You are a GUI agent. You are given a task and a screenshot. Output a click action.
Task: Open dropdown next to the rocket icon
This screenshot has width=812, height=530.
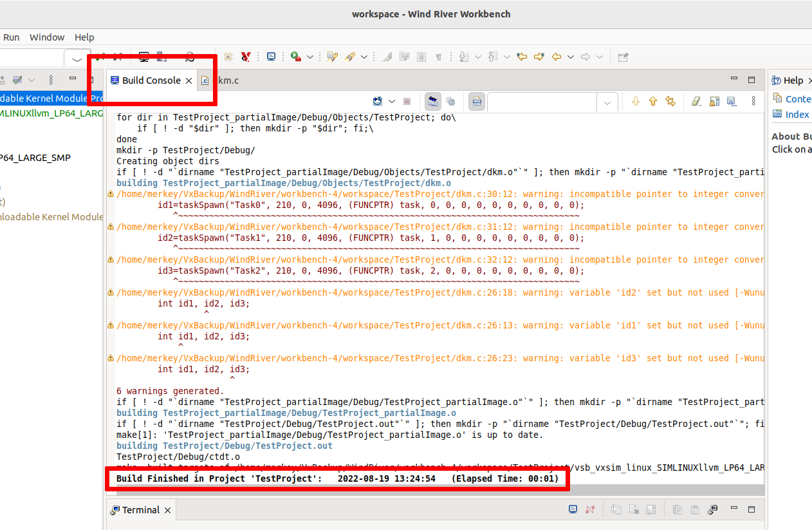point(364,57)
